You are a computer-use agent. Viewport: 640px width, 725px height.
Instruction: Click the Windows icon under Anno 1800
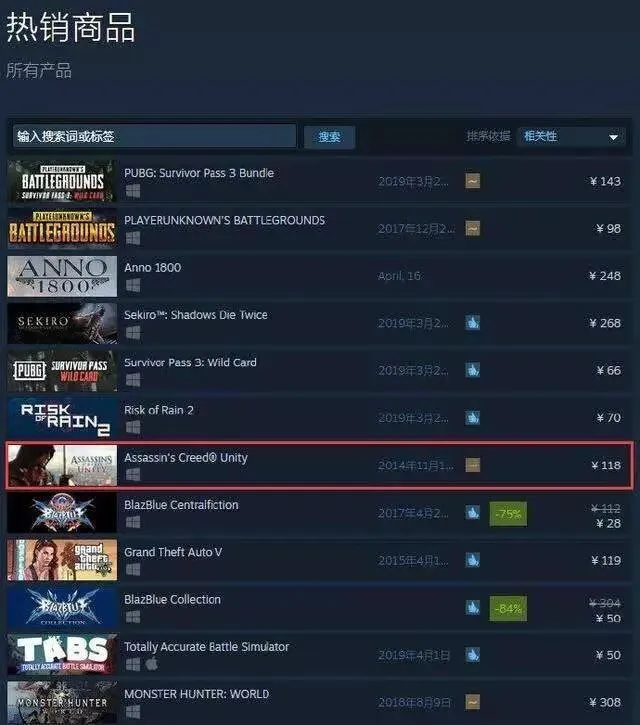click(133, 285)
